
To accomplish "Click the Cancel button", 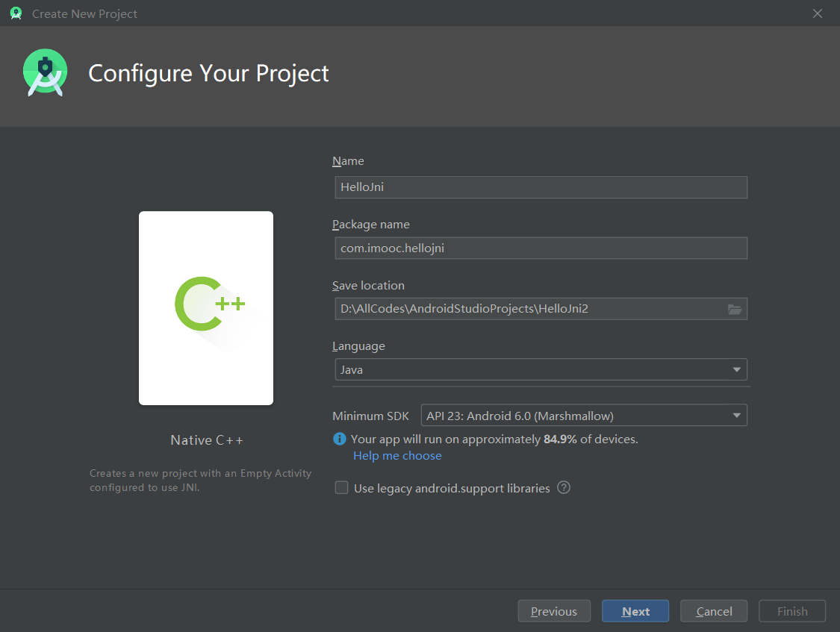I will click(x=714, y=611).
